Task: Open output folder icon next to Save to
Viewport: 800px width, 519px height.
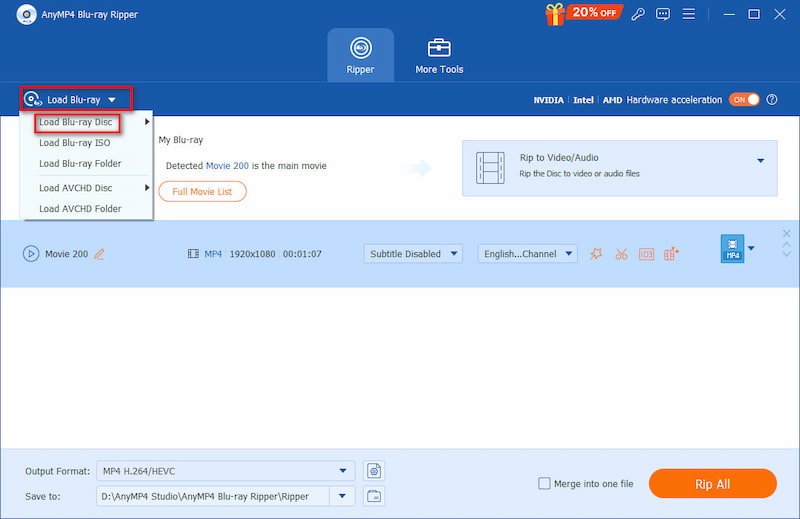Action: coord(374,496)
